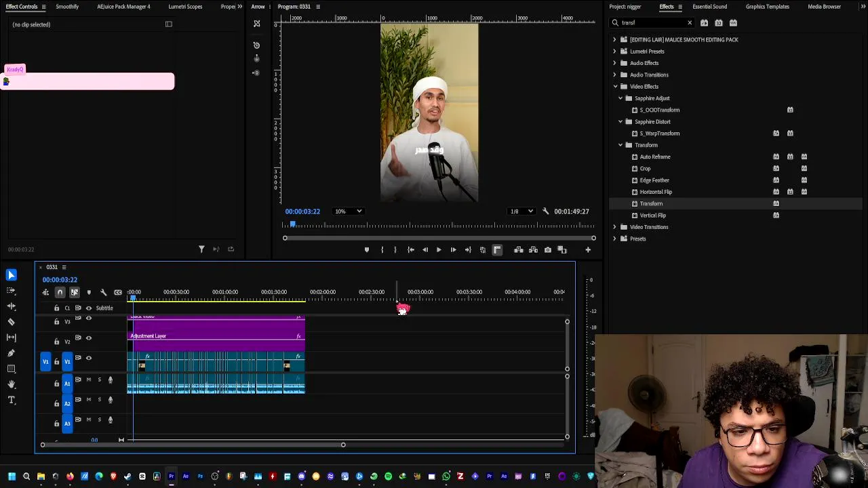Expand the Video Transitions folder
Screen dimensions: 868x488
click(x=614, y=227)
